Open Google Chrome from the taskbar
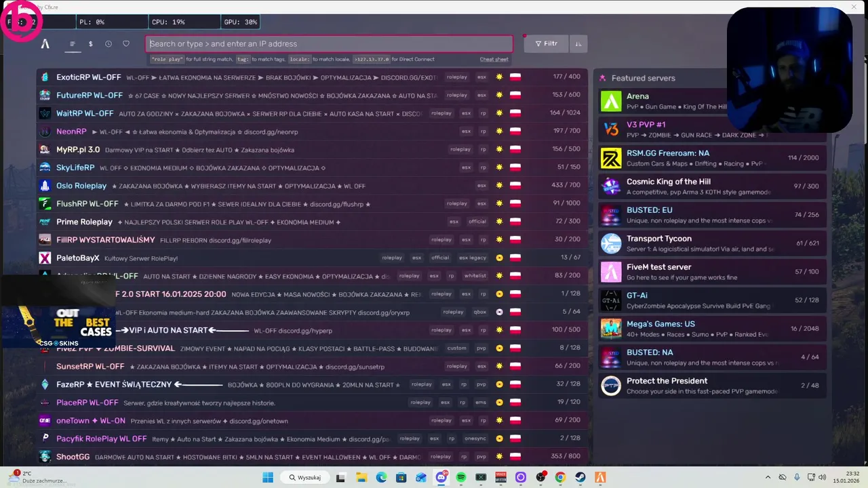 coord(560,478)
